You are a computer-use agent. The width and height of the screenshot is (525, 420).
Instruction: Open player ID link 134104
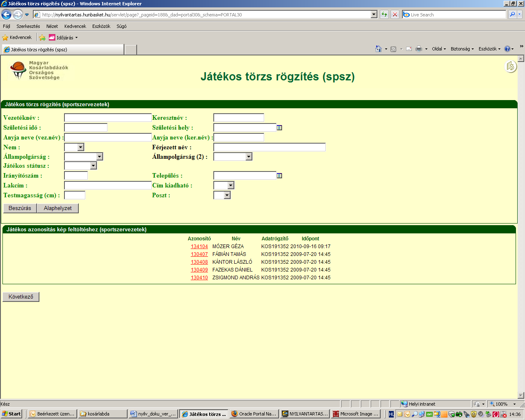(x=199, y=247)
